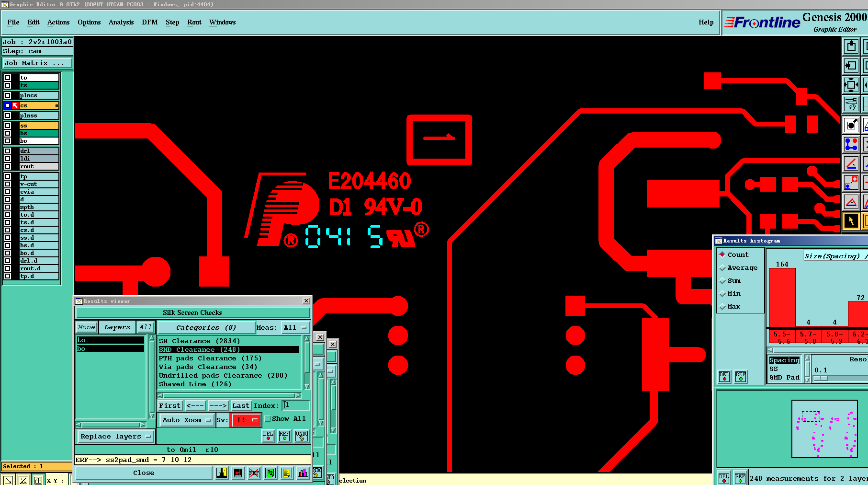Select the black-dot-with-arrow feature tool icon
Viewport: 868px width, 485px height.
(x=851, y=125)
